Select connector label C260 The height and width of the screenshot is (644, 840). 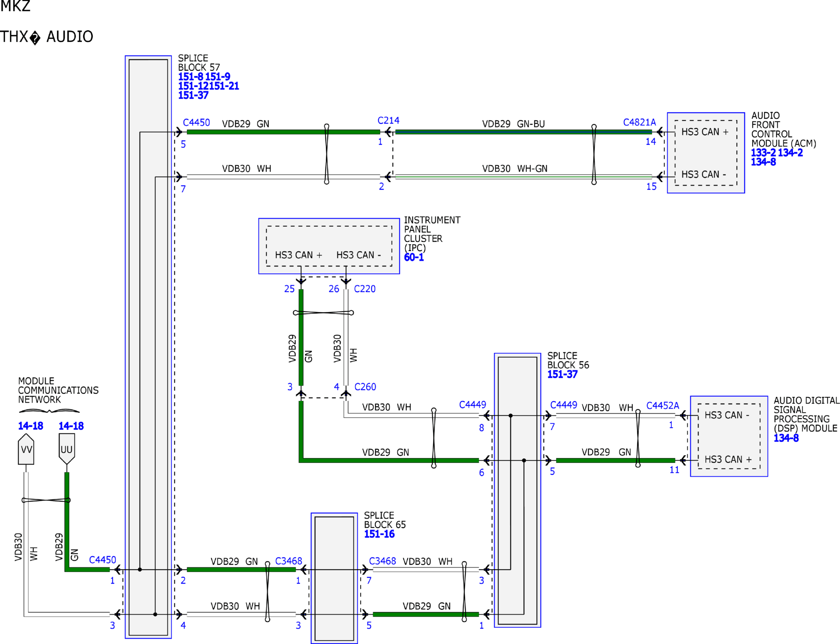pos(365,387)
